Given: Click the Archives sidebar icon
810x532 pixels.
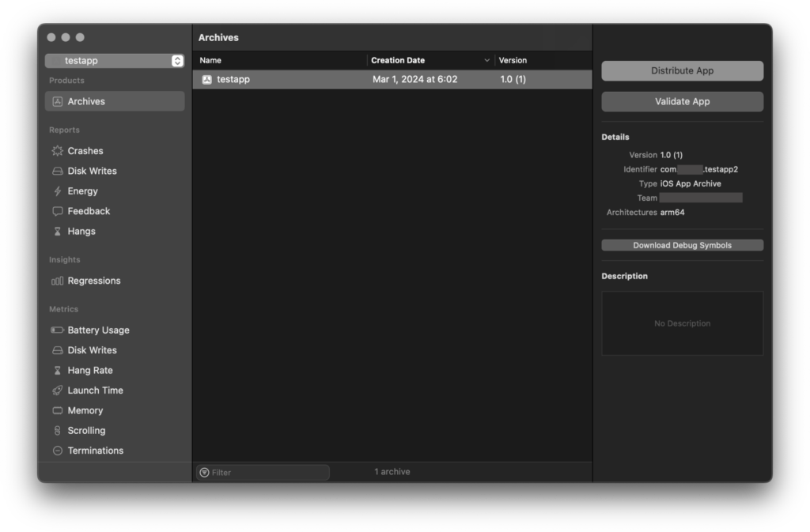Looking at the screenshot, I should pos(57,102).
